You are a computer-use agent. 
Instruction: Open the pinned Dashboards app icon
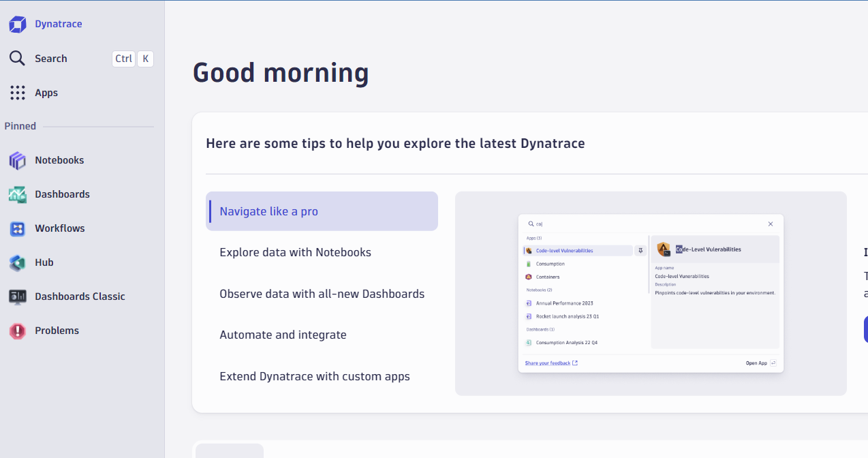click(17, 195)
